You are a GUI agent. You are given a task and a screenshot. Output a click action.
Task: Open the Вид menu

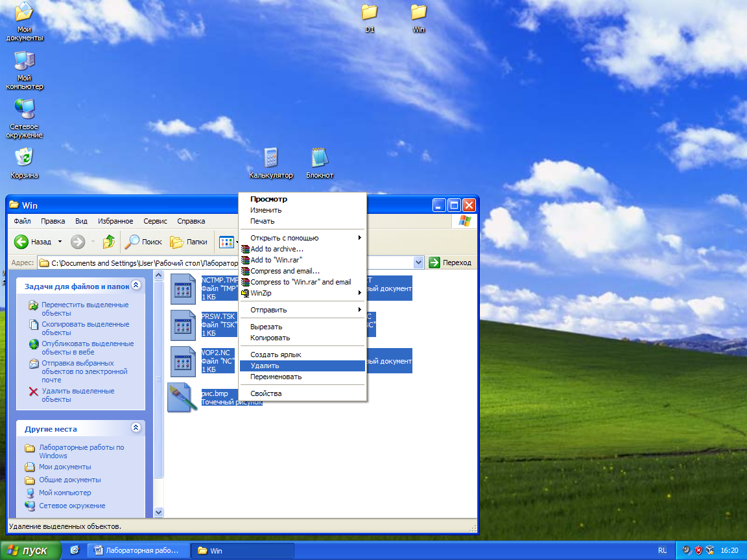click(81, 221)
